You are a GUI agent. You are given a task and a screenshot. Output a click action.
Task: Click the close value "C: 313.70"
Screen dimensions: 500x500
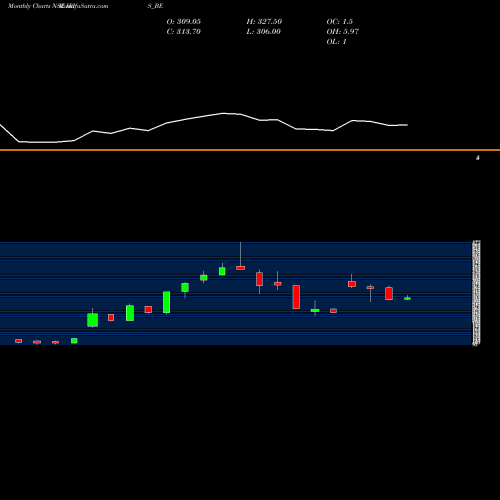(184, 32)
